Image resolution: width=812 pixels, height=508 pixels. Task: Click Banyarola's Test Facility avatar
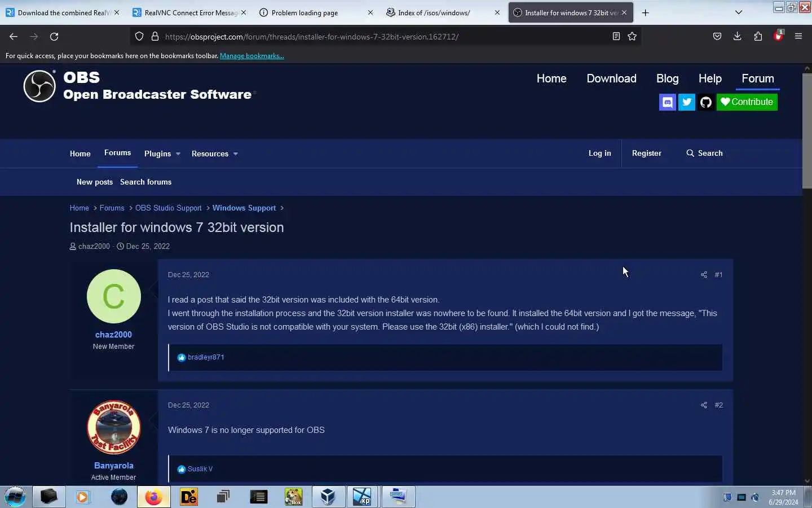[x=114, y=427]
